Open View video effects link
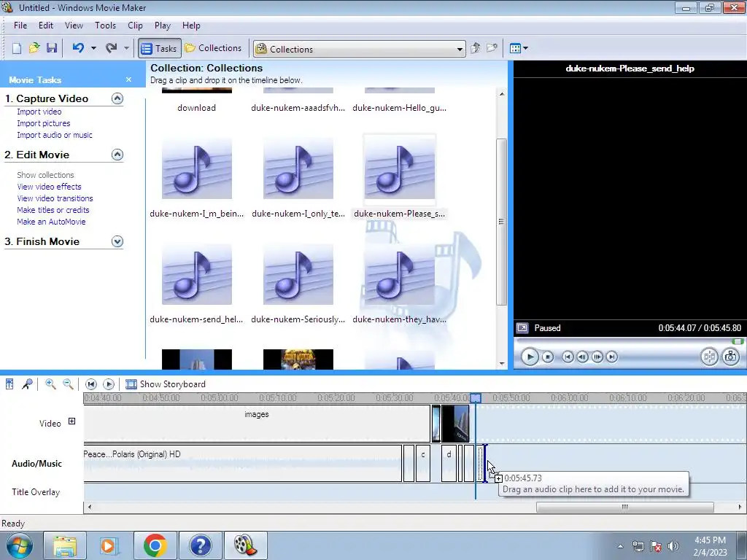The image size is (747, 560). 49,187
